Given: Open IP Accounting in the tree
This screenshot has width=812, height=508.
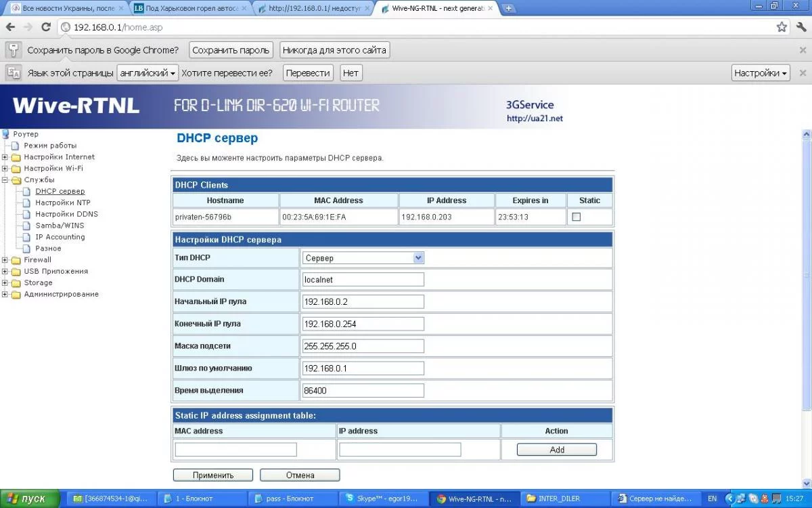Looking at the screenshot, I should 60,237.
